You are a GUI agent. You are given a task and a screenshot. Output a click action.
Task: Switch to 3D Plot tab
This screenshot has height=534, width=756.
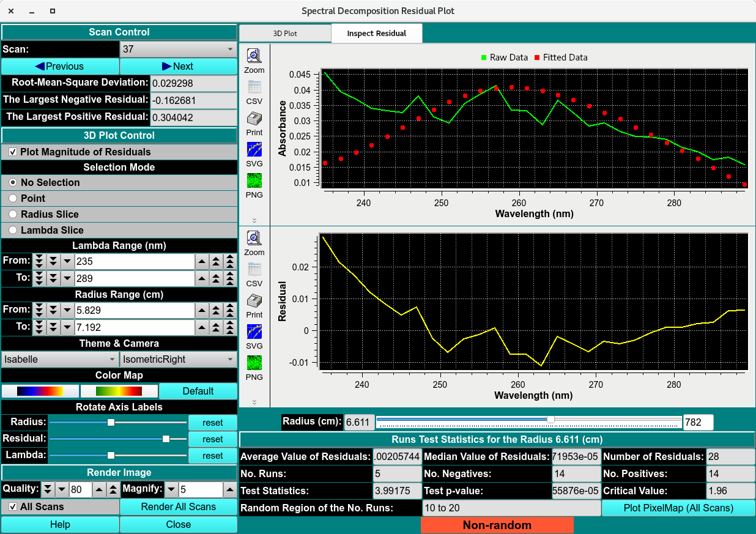coord(285,34)
